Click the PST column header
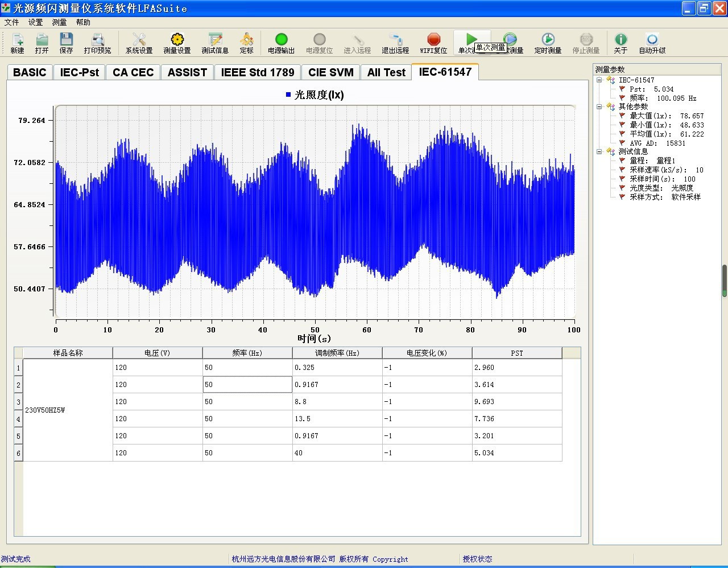This screenshot has height=568, width=728. [x=517, y=353]
